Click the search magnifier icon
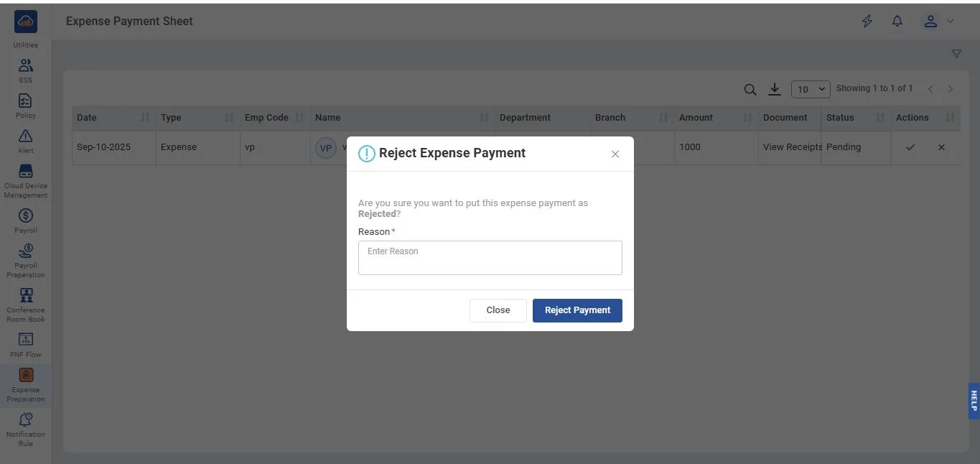 point(750,90)
